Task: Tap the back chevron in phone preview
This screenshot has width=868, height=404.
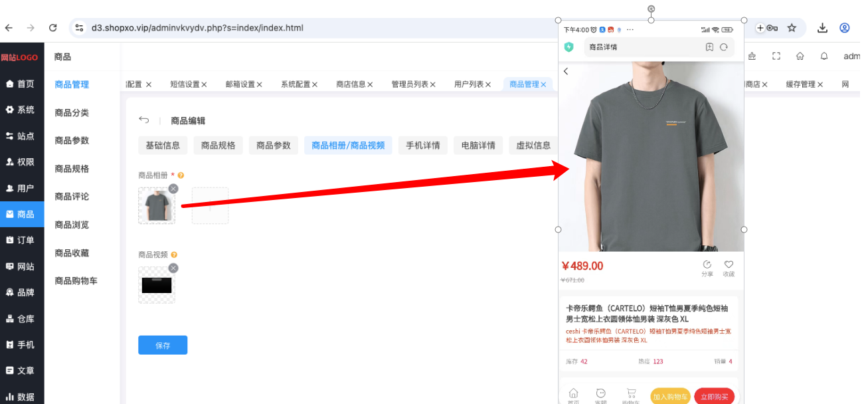Action: pyautogui.click(x=566, y=71)
